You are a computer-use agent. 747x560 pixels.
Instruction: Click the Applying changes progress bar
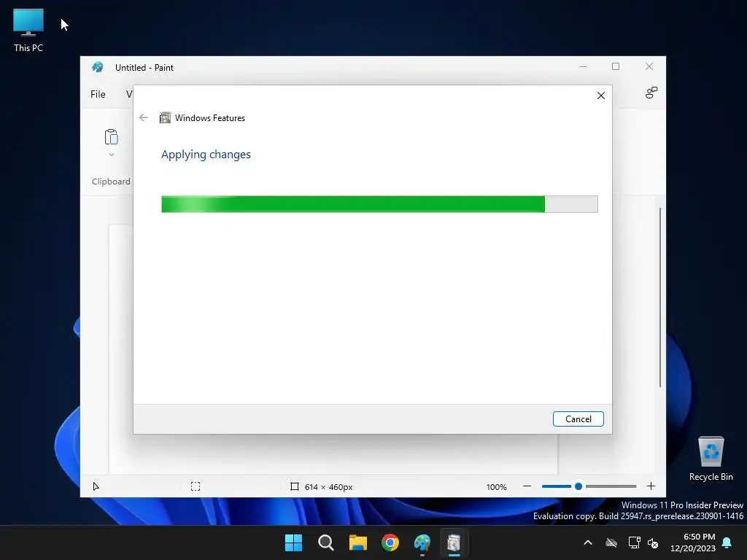pyautogui.click(x=379, y=204)
